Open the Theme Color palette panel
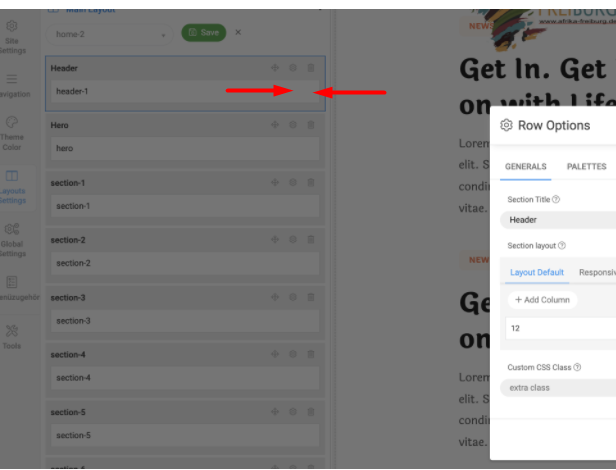The width and height of the screenshot is (616, 470). tap(12, 134)
